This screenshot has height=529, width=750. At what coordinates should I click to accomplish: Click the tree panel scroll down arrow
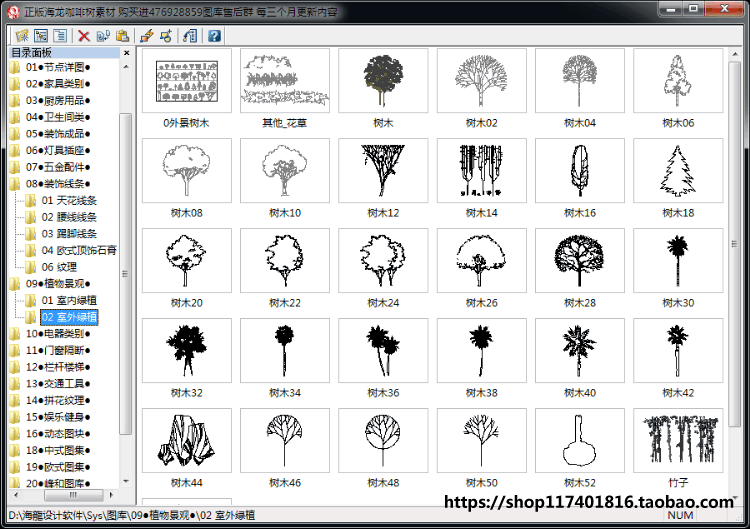[x=126, y=481]
